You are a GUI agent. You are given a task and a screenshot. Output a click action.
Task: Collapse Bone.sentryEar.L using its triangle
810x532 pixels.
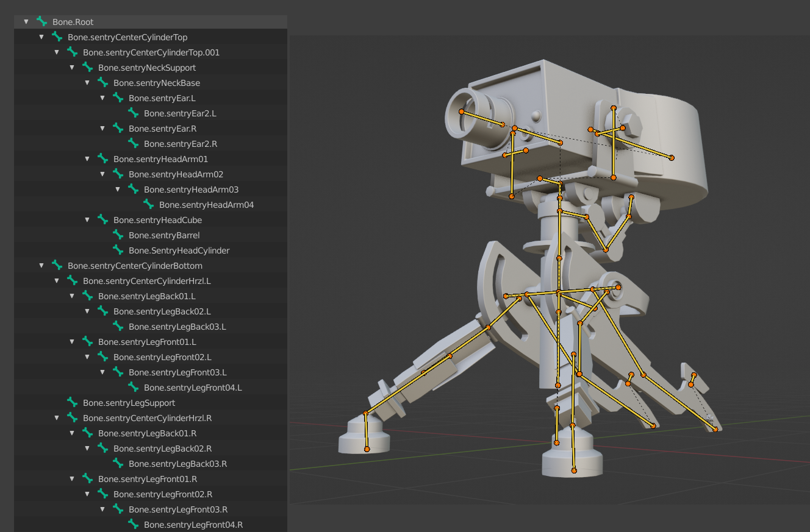102,98
